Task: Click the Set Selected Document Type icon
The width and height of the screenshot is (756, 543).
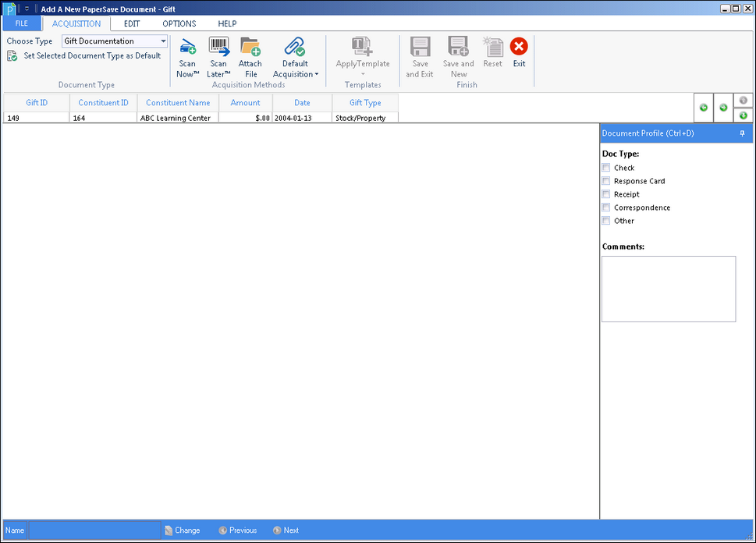Action: (12, 56)
